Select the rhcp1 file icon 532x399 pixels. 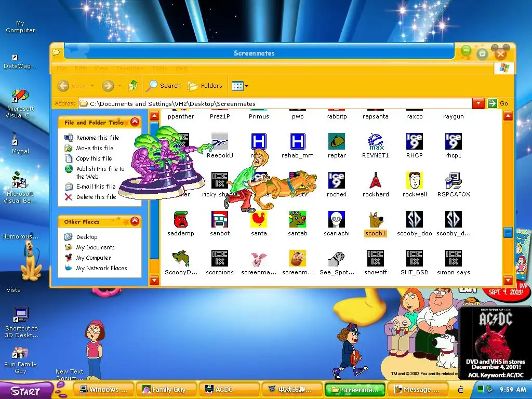454,141
